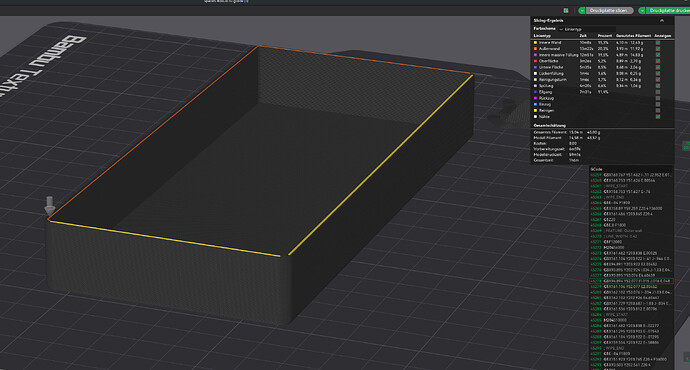690x370 pixels.
Task: Select the Innere Wand row label
Action: (x=550, y=43)
